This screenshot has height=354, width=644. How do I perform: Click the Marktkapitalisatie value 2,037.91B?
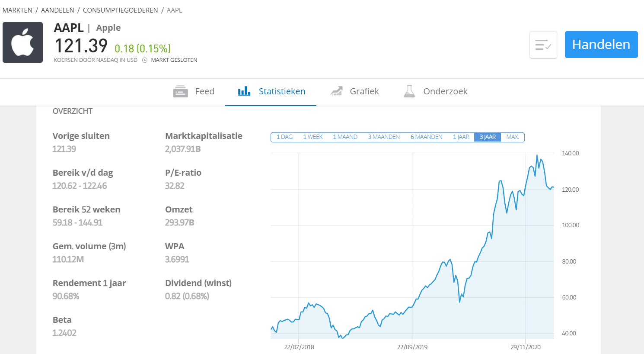[x=183, y=149]
